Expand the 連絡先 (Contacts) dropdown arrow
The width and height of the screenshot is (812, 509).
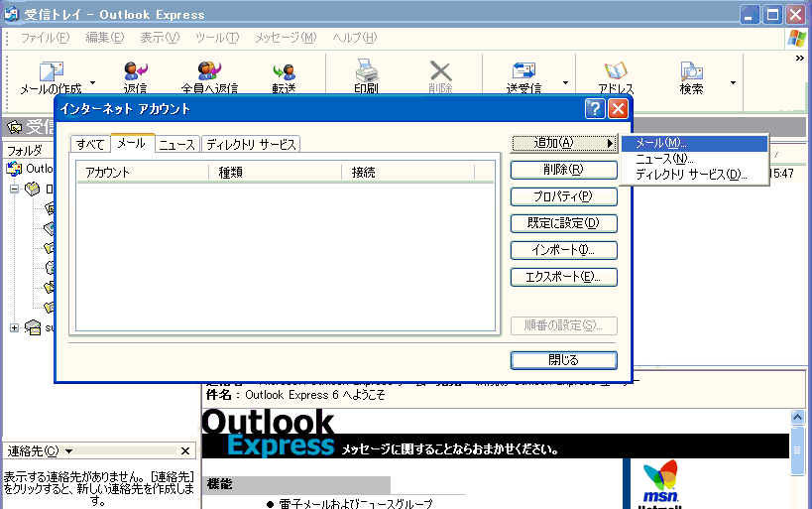[69, 451]
